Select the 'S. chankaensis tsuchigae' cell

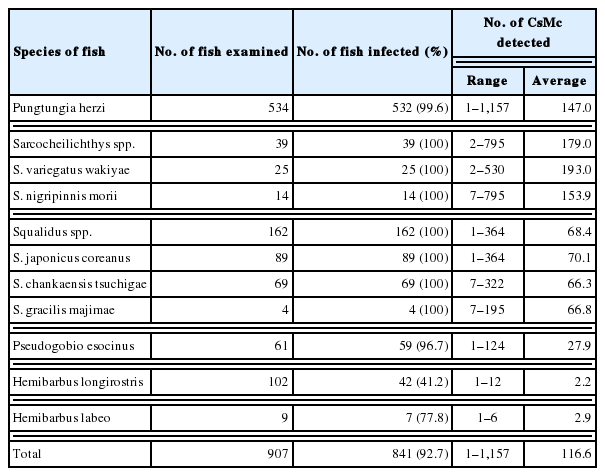[78, 284]
